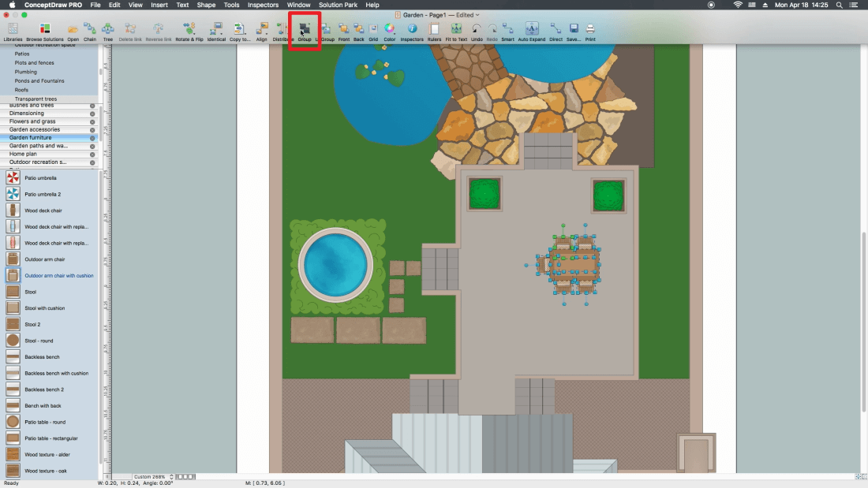Select the Wood texture - alder shape
This screenshot has height=488, width=868.
pos(49,455)
